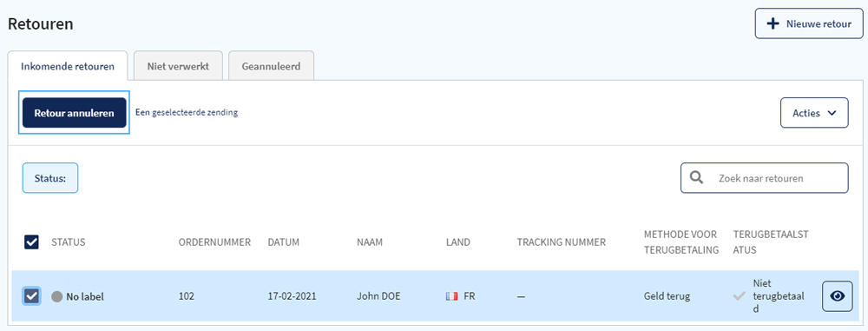Screen dimensions: 868x331
Task: Click the Niet terugbetaald status text
Action: click(779, 296)
